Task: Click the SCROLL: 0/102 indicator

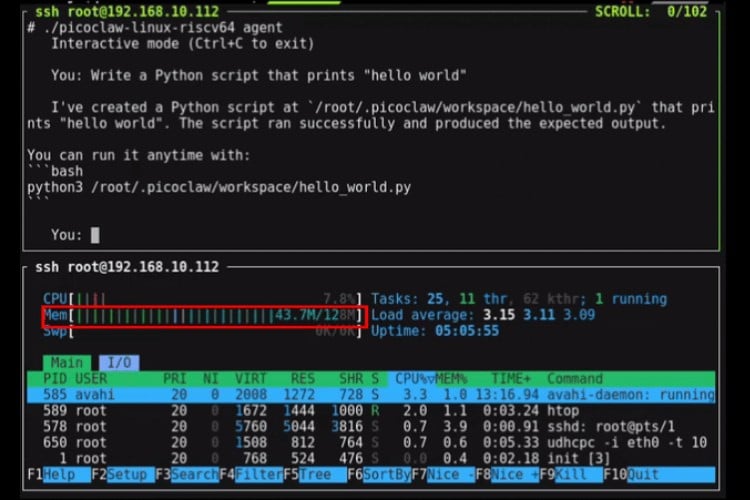Action: coord(651,11)
